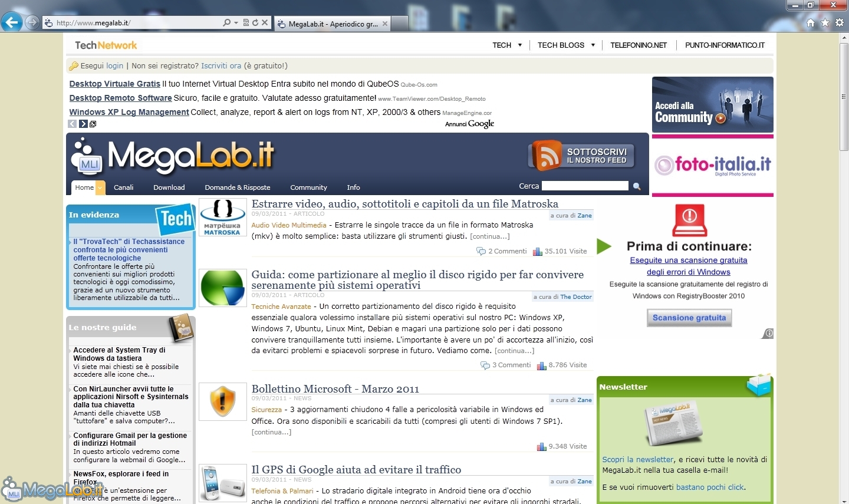Click the Scansione gratuita button
The width and height of the screenshot is (849, 504).
(689, 318)
